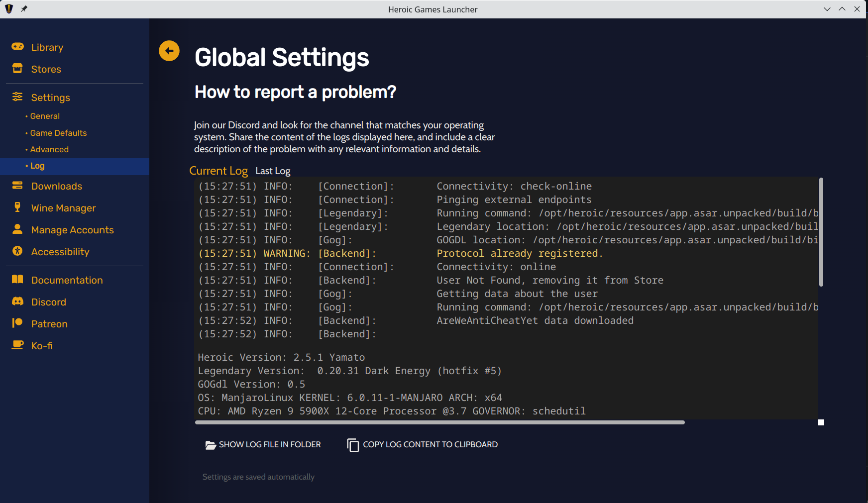
Task: Click the 'Legendary Version' log line
Action: click(x=350, y=371)
